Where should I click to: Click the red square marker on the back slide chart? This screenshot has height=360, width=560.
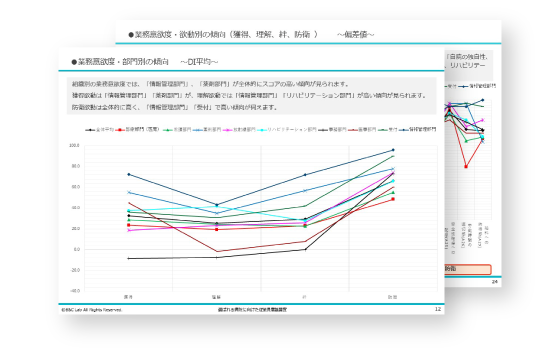point(466,167)
